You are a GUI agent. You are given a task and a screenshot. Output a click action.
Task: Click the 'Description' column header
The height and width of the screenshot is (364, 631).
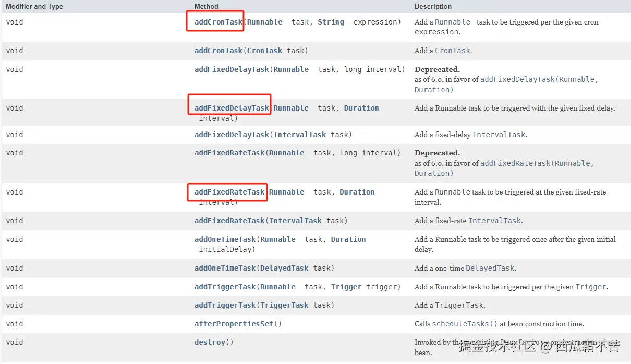point(433,6)
